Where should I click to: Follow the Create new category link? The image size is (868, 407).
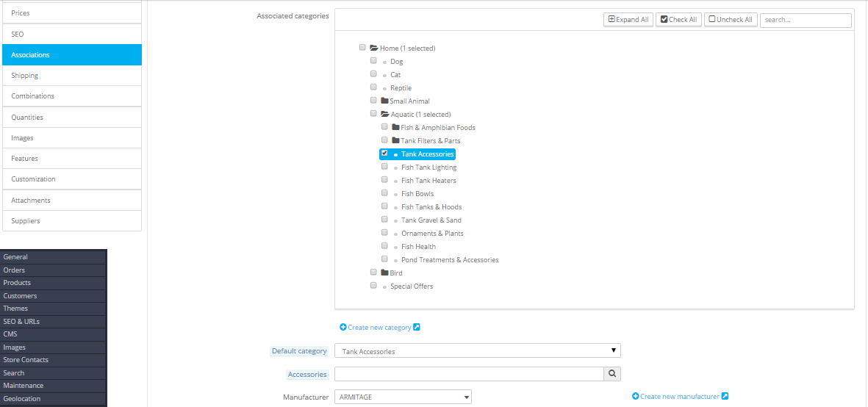(379, 328)
